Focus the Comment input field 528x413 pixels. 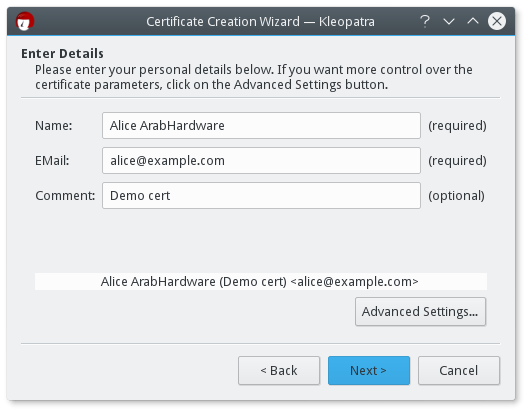[x=261, y=196]
